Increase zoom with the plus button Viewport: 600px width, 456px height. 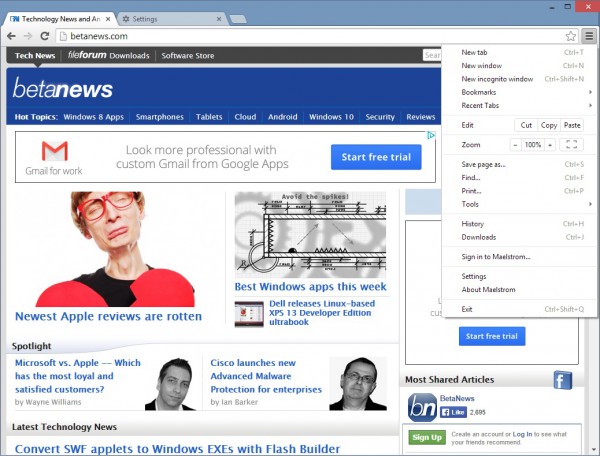click(x=550, y=145)
